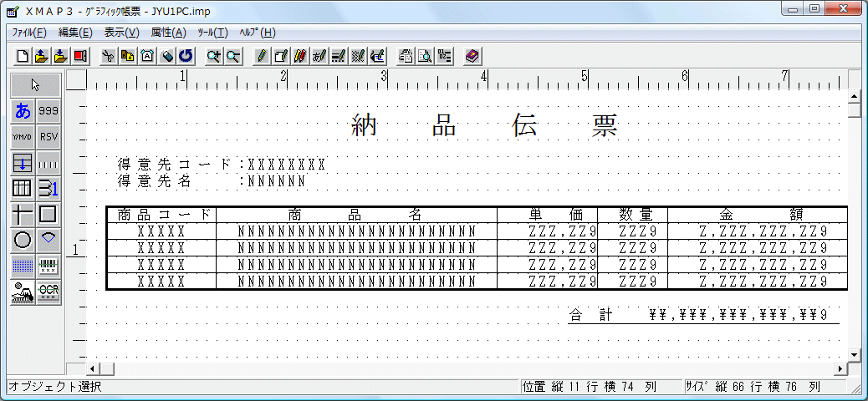
Task: Click the Zoom out magnifier icon
Action: [233, 56]
